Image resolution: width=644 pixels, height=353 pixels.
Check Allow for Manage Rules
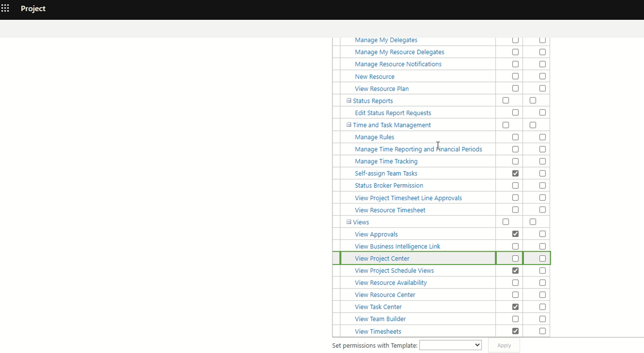pos(515,137)
